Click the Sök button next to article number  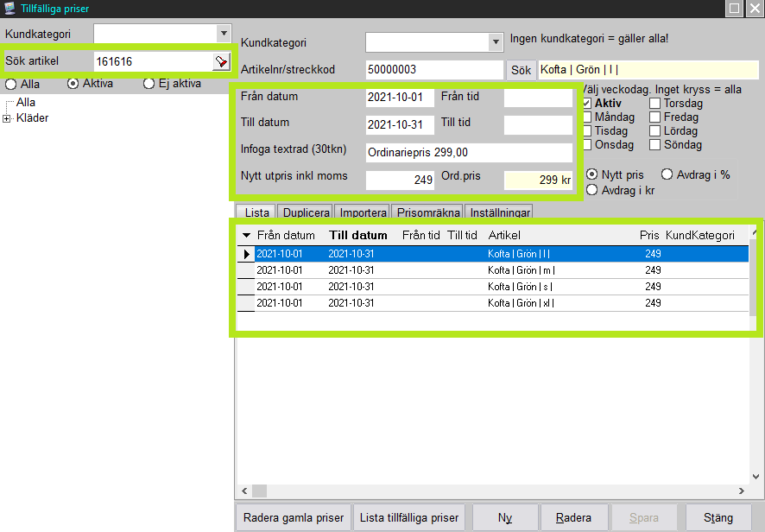point(520,70)
